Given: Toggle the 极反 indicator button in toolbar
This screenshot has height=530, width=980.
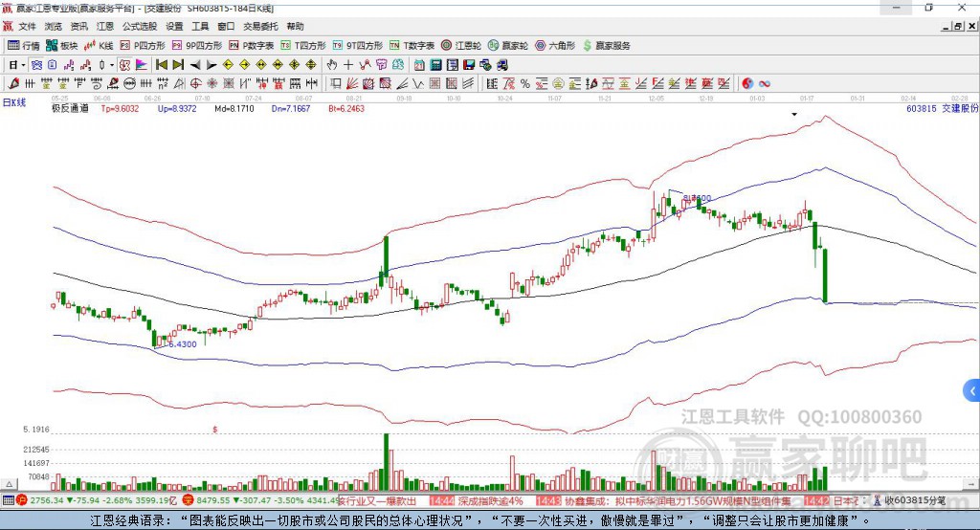Looking at the screenshot, I should click(125, 65).
